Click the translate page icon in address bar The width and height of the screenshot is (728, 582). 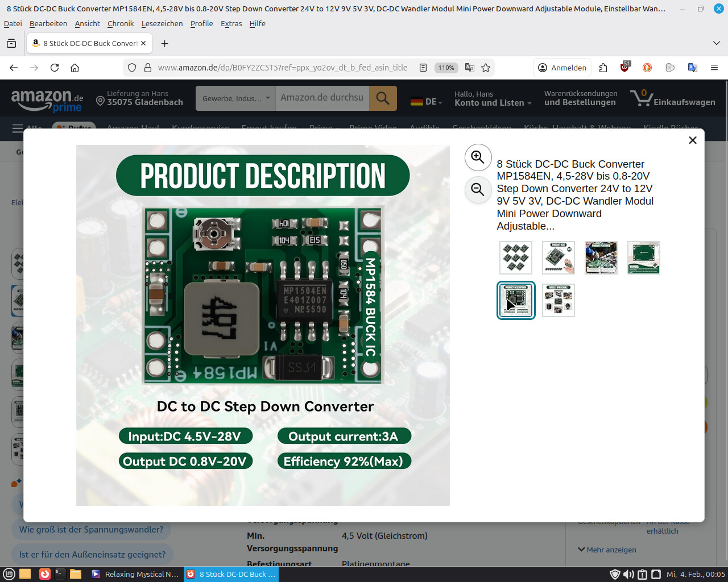(x=470, y=68)
